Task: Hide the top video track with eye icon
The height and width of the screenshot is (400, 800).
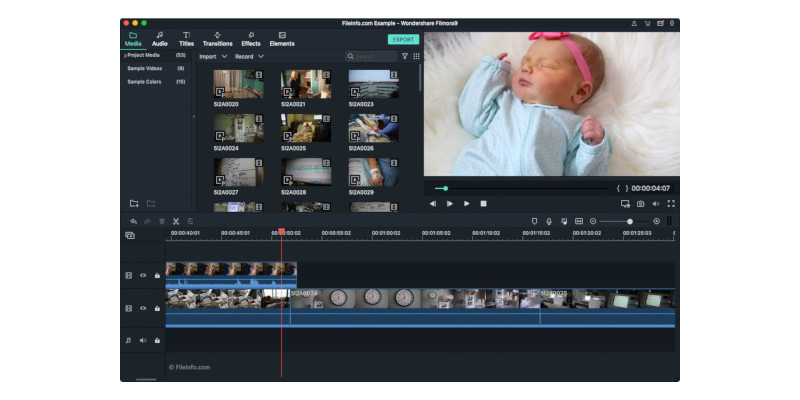Action: [x=143, y=275]
